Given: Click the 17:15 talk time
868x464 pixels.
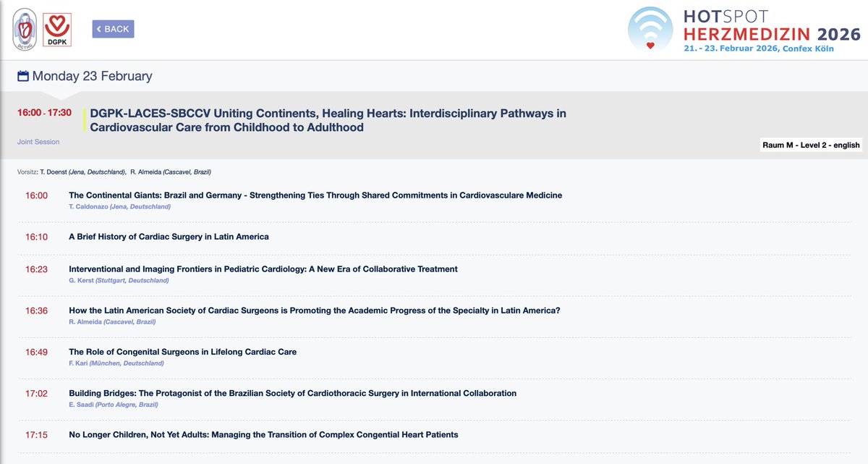Looking at the screenshot, I should pyautogui.click(x=37, y=435).
